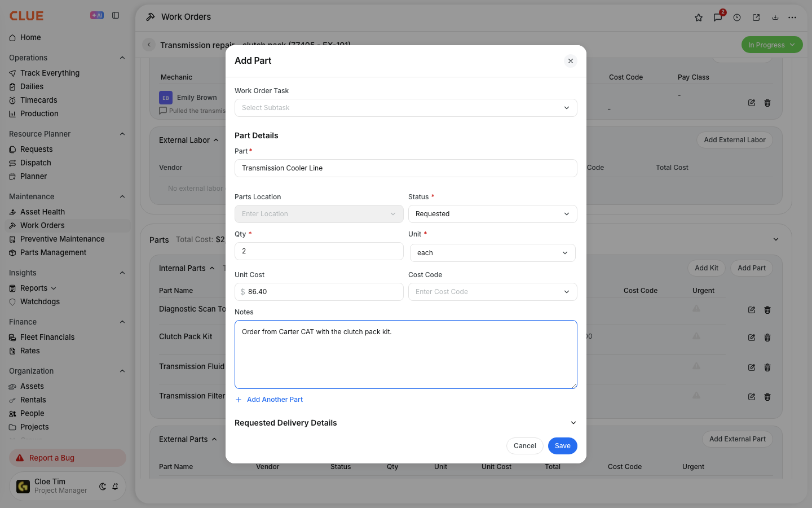Delete the Transmission Filter row
The width and height of the screenshot is (812, 508).
pyautogui.click(x=767, y=397)
